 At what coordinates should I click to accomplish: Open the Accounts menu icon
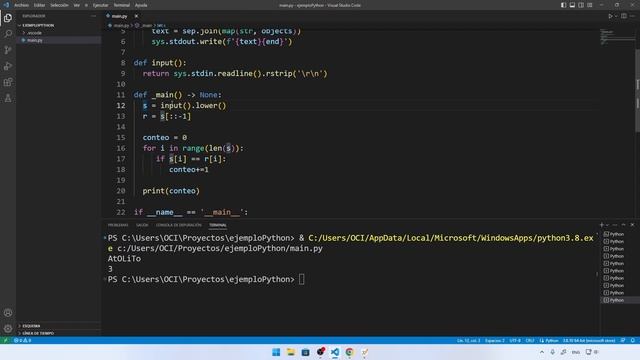(x=8, y=313)
